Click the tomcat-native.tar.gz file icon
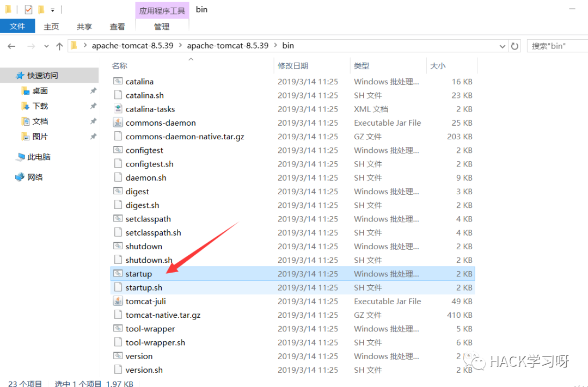588x387 pixels. 118,315
